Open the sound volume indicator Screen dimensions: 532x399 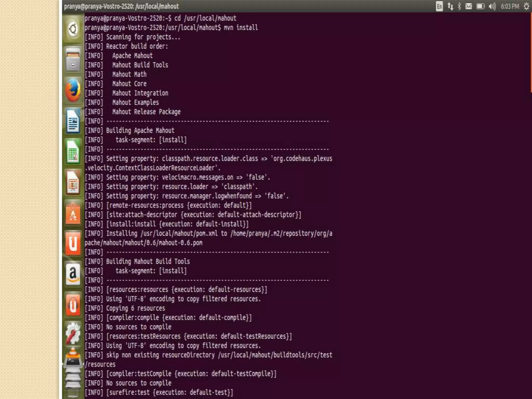492,6
